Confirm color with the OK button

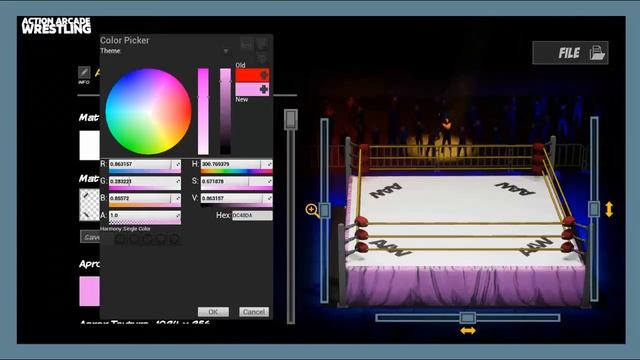(213, 312)
